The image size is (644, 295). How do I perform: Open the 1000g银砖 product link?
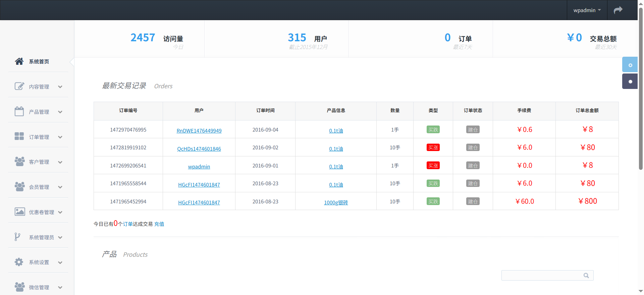336,203
